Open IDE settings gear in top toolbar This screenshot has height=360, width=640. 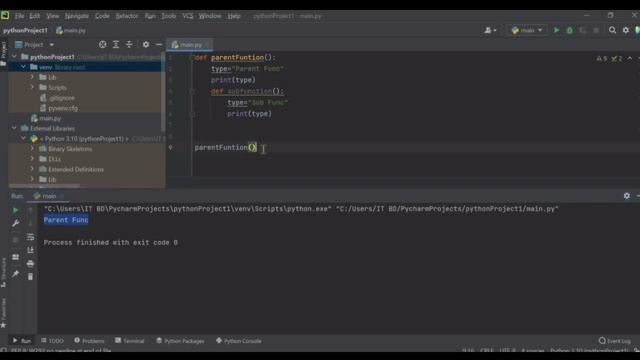(626, 30)
